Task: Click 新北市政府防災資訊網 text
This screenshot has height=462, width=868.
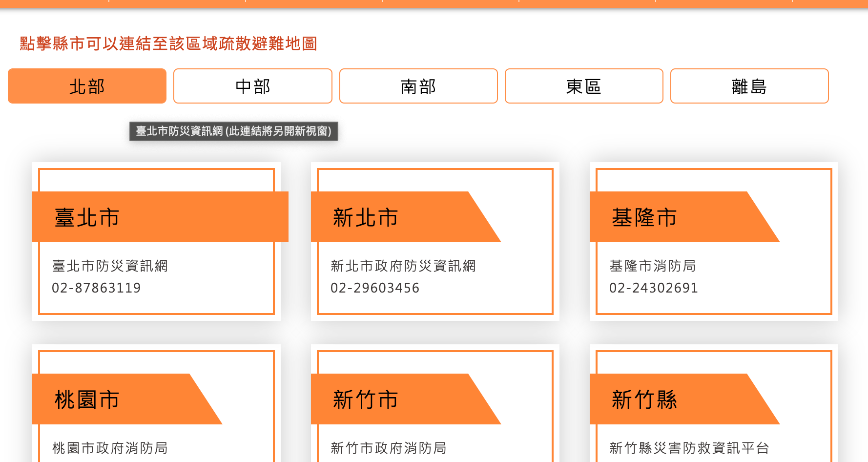Action: 403,266
